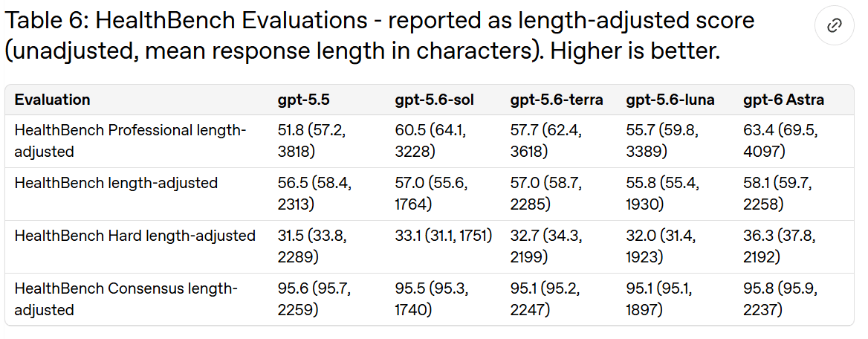The height and width of the screenshot is (339, 868).
Task: Click the gpt-5.6-terra column header
Action: pos(557,100)
